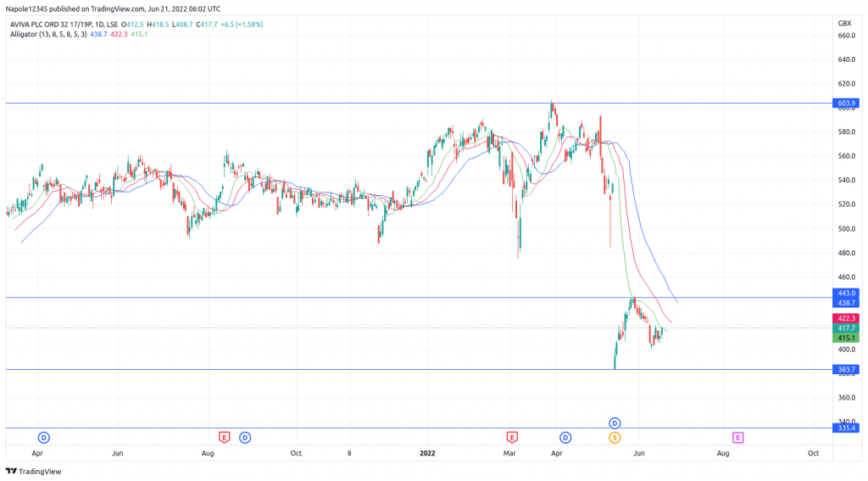Viewport: 868px width, 481px height.
Task: Click the D dividend icon beside the Mar red E
Action: 565,438
